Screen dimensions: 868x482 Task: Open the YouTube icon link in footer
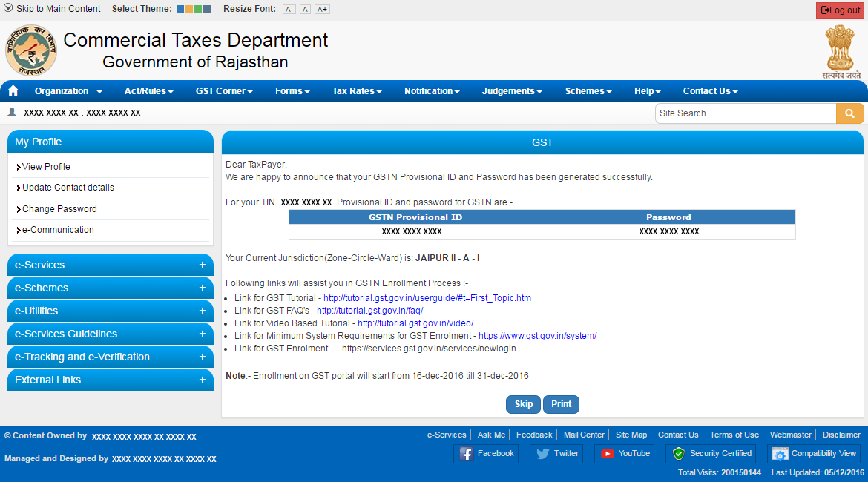point(608,454)
